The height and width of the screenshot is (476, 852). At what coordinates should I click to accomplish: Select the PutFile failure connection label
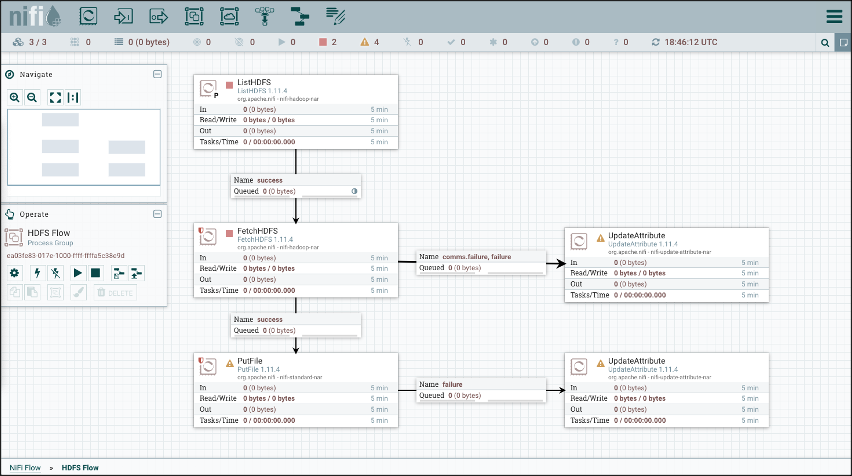481,390
